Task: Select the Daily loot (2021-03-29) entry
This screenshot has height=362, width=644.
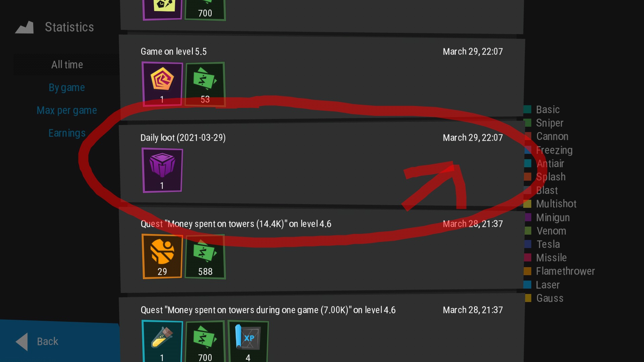Action: click(322, 164)
